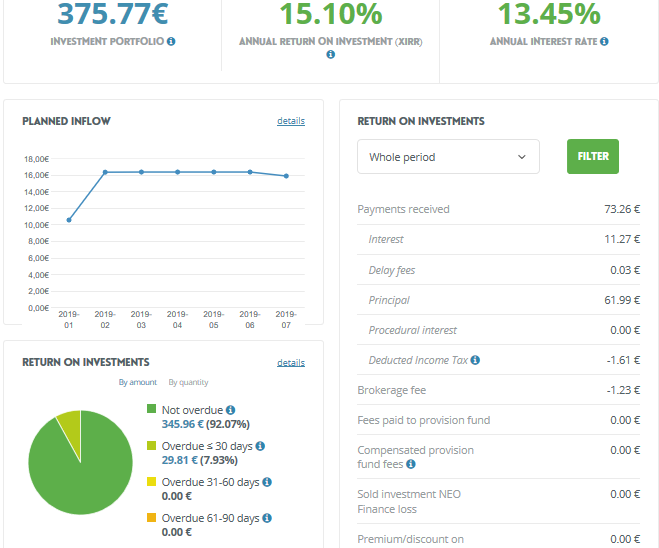Click the 2019-01 data point on chart
Screen dimensions: 659x548
69,220
